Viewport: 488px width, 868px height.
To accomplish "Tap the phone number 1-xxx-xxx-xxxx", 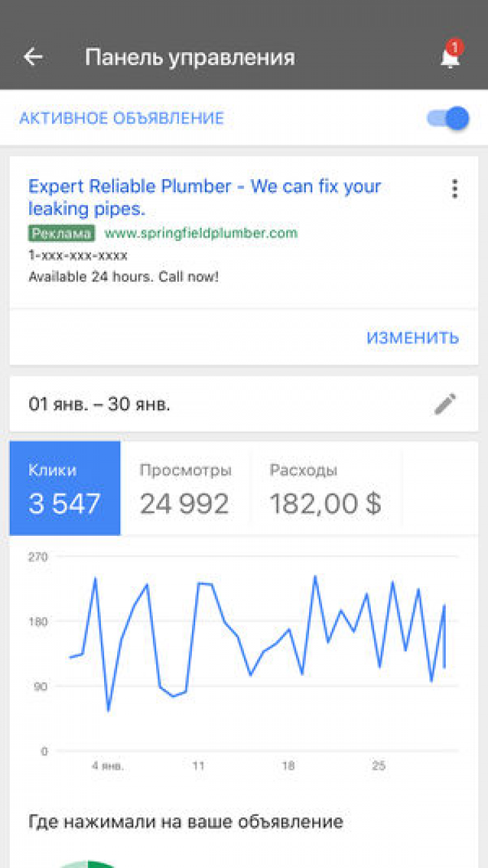I will 78,255.
